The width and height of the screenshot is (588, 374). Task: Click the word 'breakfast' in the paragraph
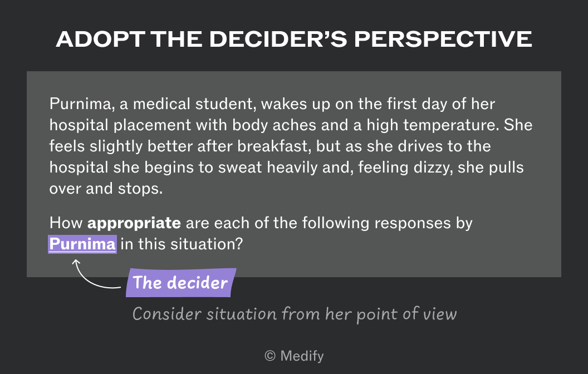pyautogui.click(x=272, y=146)
